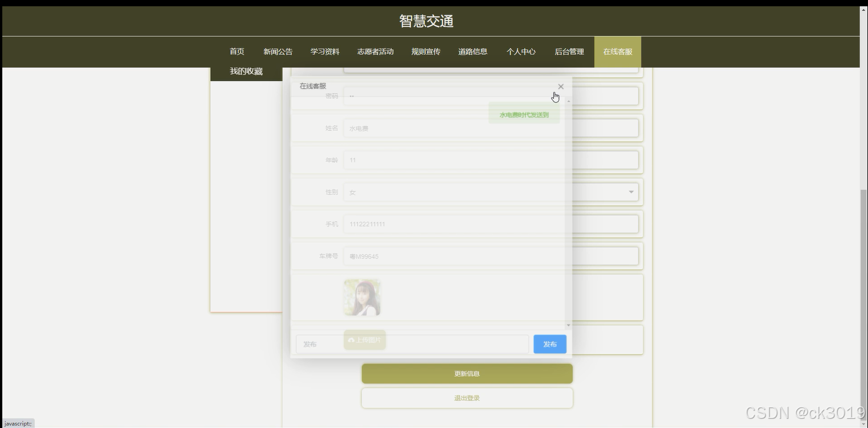The height and width of the screenshot is (428, 868).
Task: Click the 更新信息 button
Action: point(467,374)
